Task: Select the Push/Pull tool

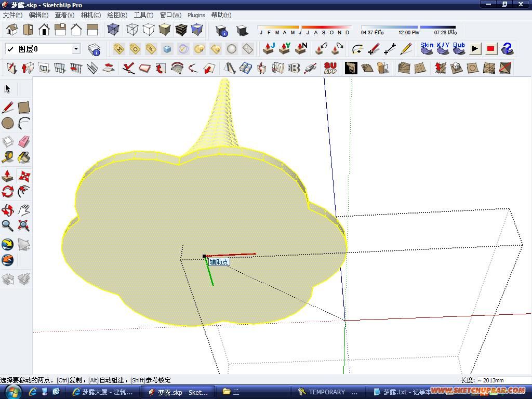Action: [x=7, y=176]
